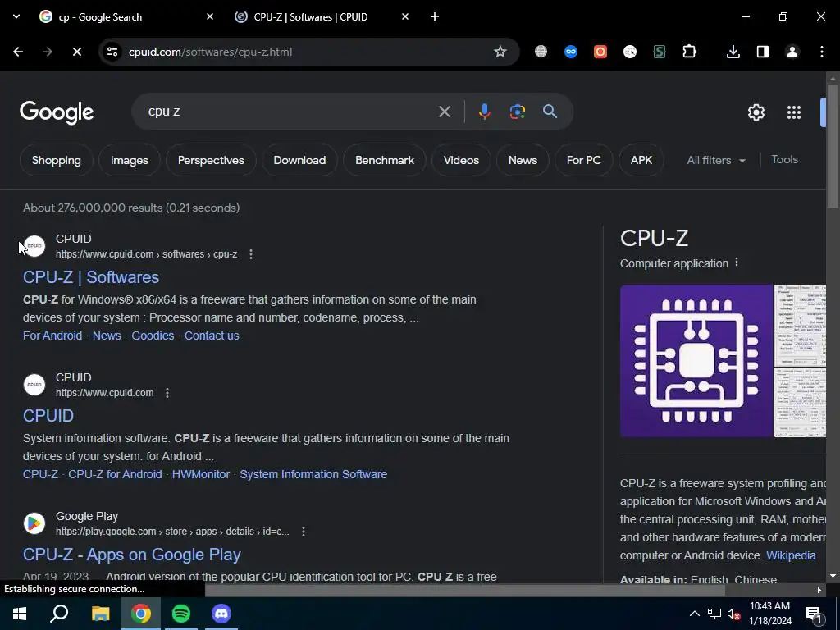
Task: Open more options for Google Play result
Action: (304, 532)
